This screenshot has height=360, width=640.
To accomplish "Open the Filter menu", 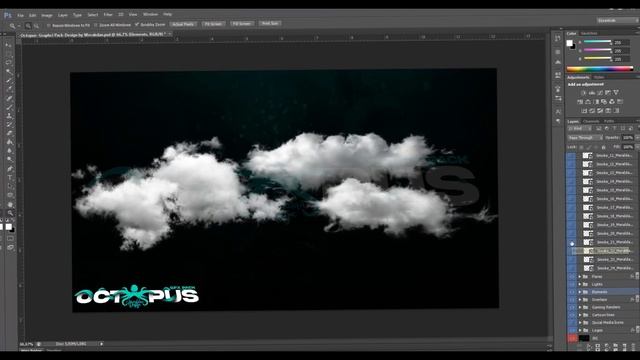I will pyautogui.click(x=108, y=15).
